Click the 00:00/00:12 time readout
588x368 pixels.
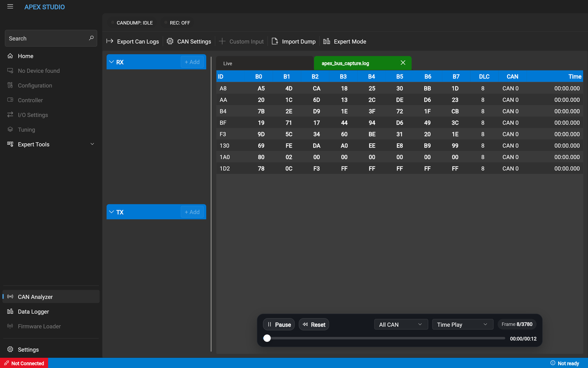click(523, 339)
